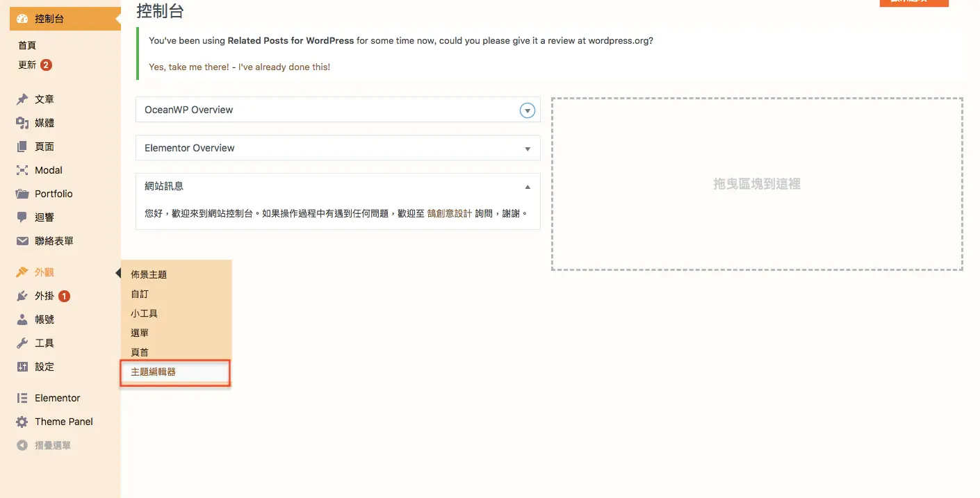The height and width of the screenshot is (498, 980).
Task: Open the Theme Panel menu item
Action: 64,422
